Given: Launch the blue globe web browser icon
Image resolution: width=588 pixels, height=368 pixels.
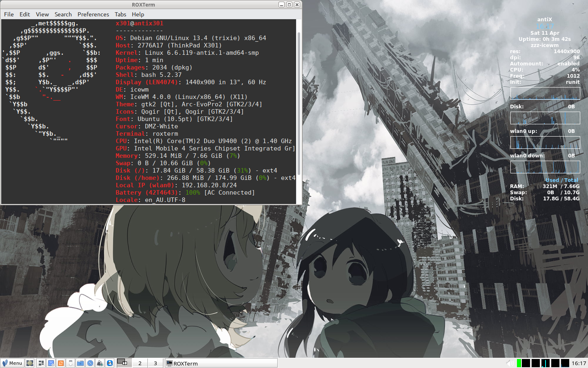Looking at the screenshot, I should click(x=110, y=363).
